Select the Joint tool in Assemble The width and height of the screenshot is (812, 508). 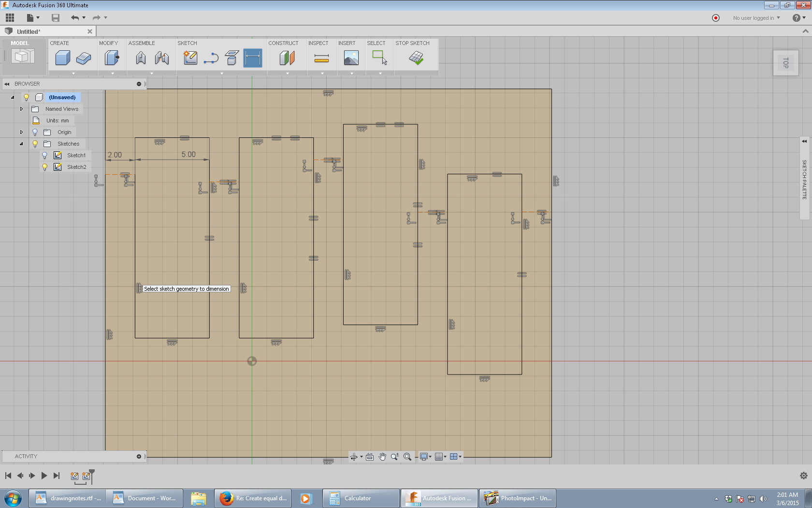tap(162, 58)
